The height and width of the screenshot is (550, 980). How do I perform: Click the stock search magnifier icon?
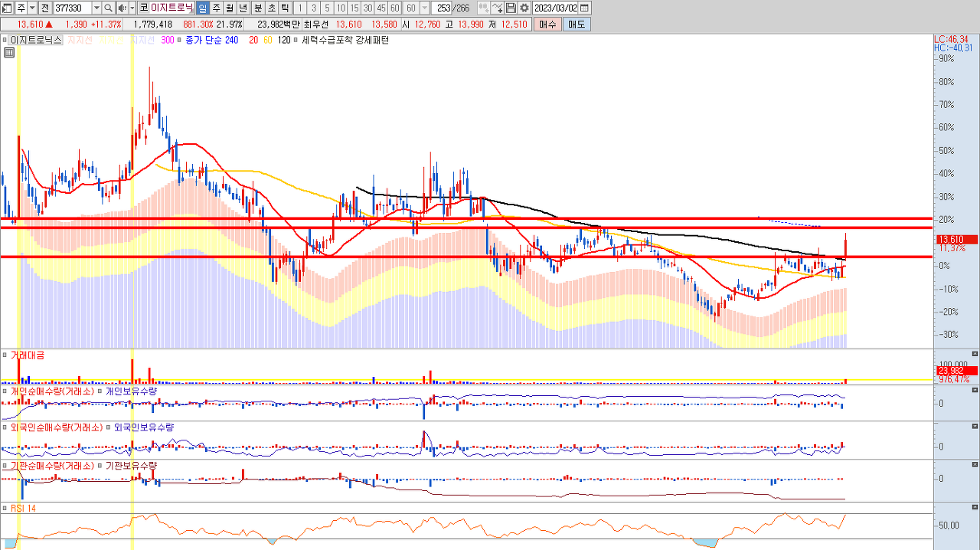[109, 8]
